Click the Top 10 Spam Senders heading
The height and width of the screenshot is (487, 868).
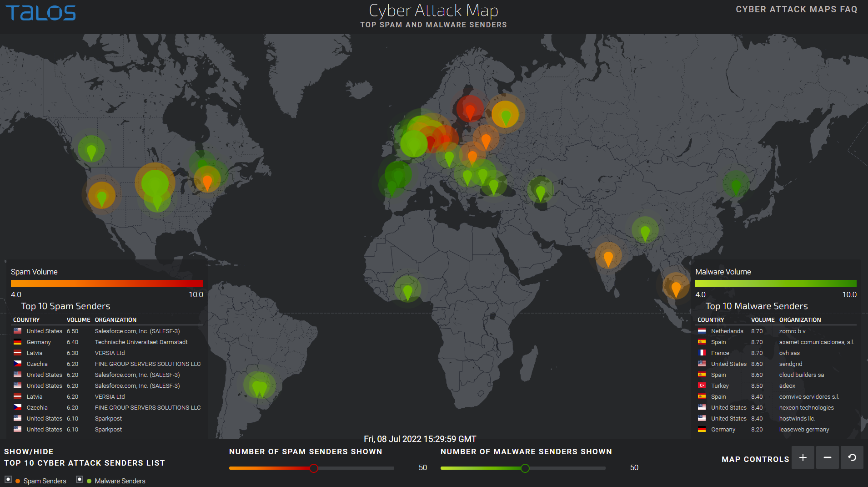(65, 306)
